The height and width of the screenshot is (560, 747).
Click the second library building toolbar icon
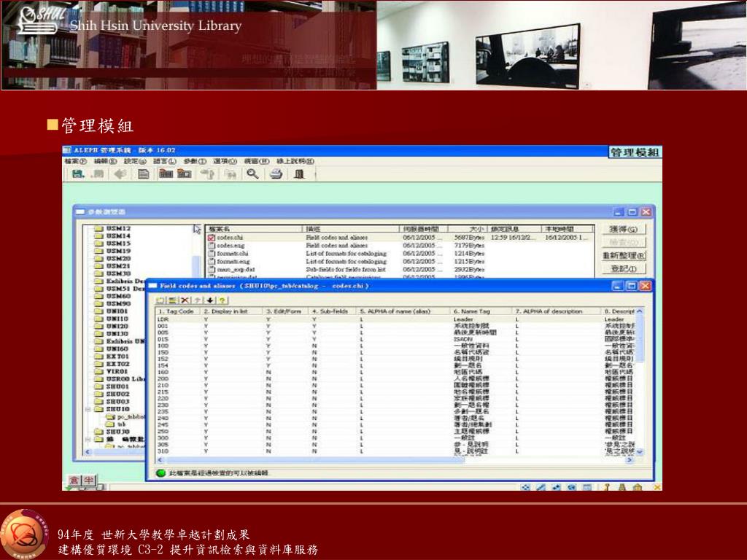[185, 174]
